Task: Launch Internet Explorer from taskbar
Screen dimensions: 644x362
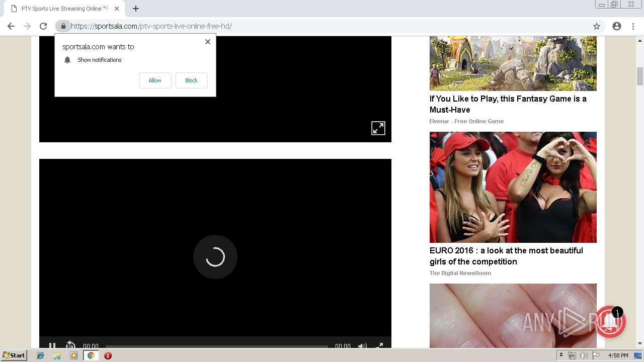Action: coord(40,355)
